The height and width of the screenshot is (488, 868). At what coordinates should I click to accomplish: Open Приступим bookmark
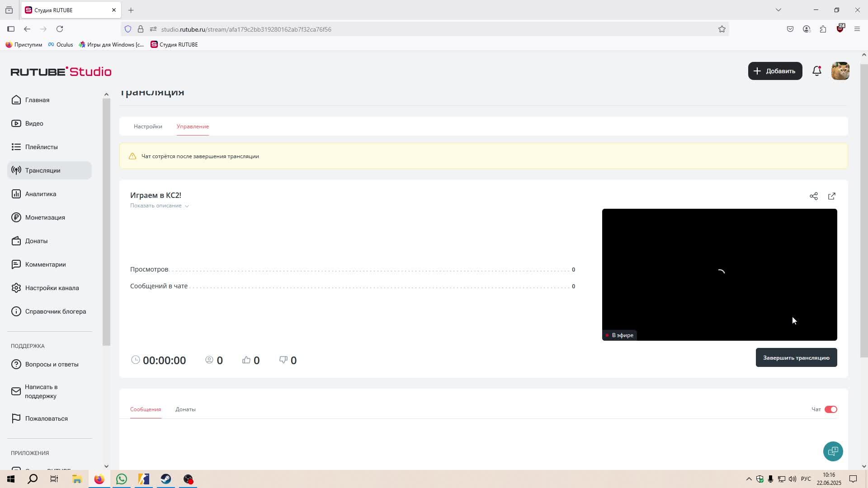point(24,44)
